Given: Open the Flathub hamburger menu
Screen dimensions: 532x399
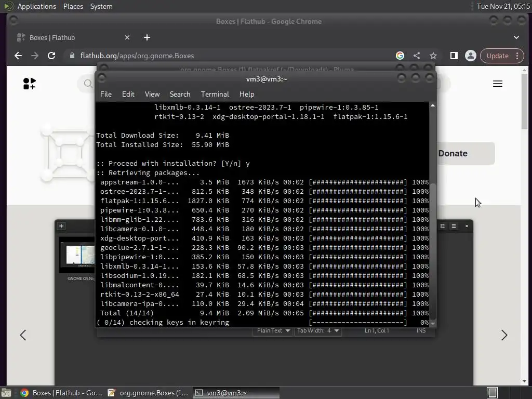Looking at the screenshot, I should (497, 84).
